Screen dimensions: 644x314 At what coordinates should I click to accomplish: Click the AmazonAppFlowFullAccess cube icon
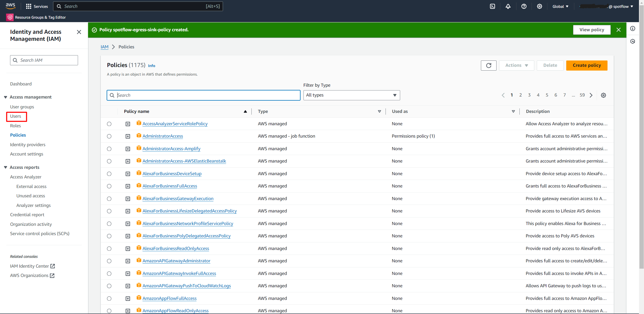[139, 298]
